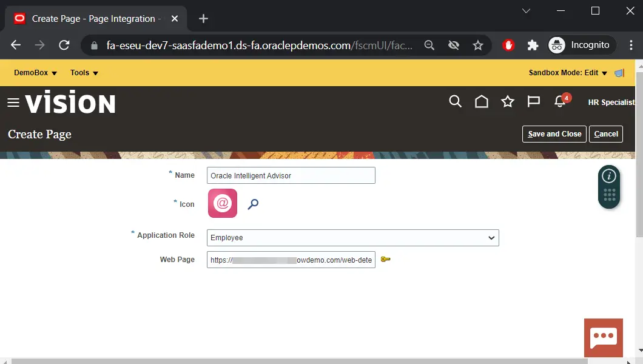Click the horizontal scrollbar at bottom
This screenshot has height=364, width=643.
(x=299, y=361)
